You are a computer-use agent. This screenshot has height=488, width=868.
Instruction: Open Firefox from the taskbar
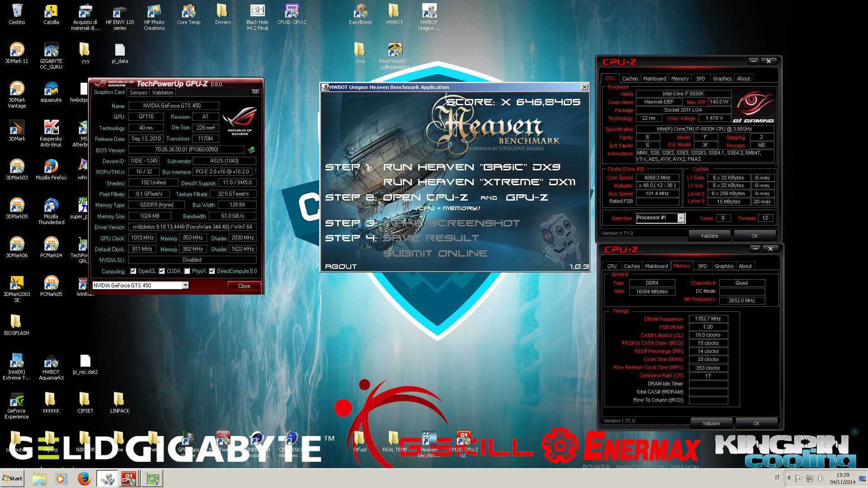coord(84,479)
